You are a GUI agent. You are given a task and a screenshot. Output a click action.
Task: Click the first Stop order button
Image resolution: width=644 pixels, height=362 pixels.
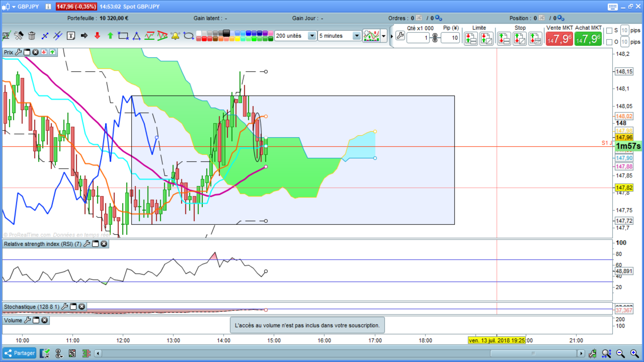[x=504, y=39]
